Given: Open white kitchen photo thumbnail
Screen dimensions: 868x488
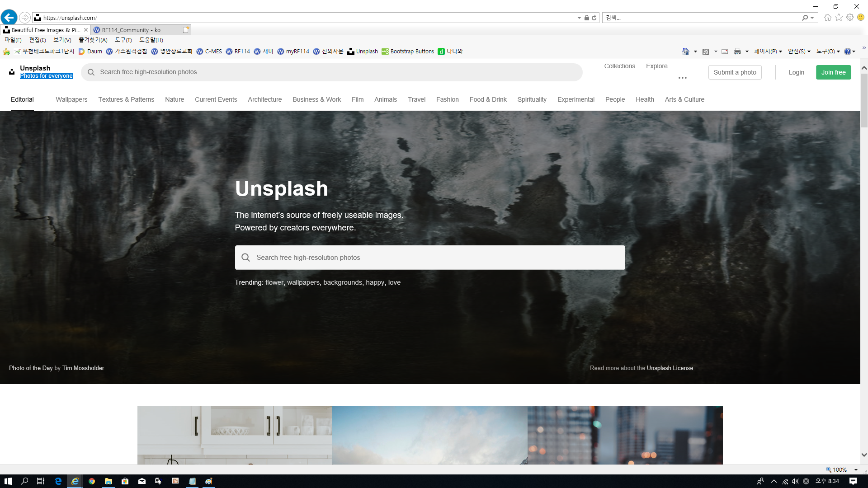Looking at the screenshot, I should click(x=235, y=435).
